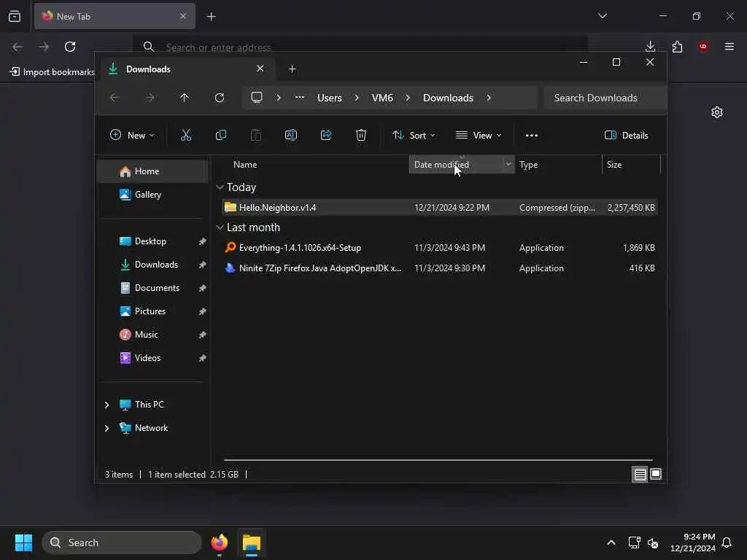Collapse the Last month group
747x560 pixels.
pyautogui.click(x=220, y=227)
